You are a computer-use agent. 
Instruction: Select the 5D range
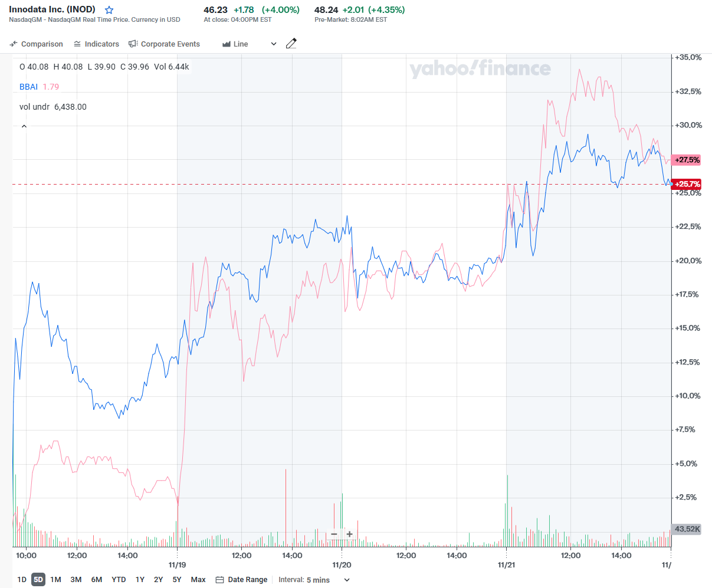click(38, 580)
